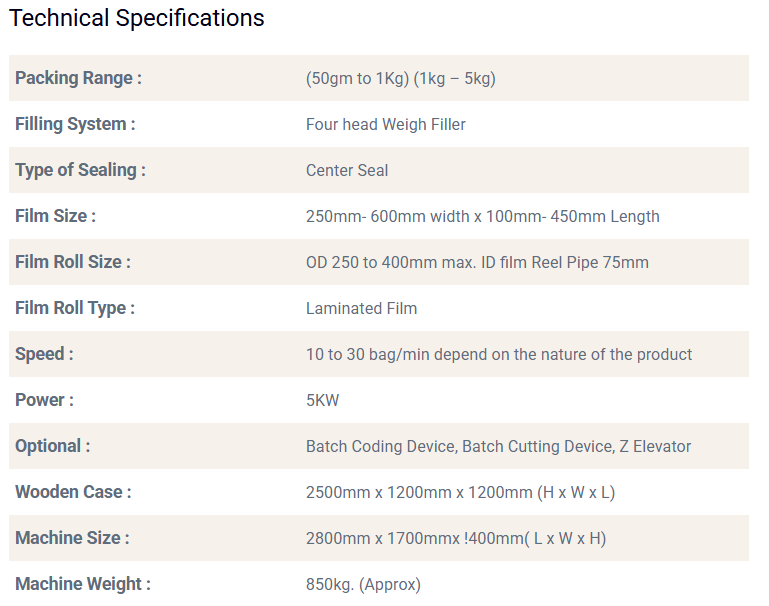Click the Film Roll Size label
The image size is (769, 606).
point(73,262)
